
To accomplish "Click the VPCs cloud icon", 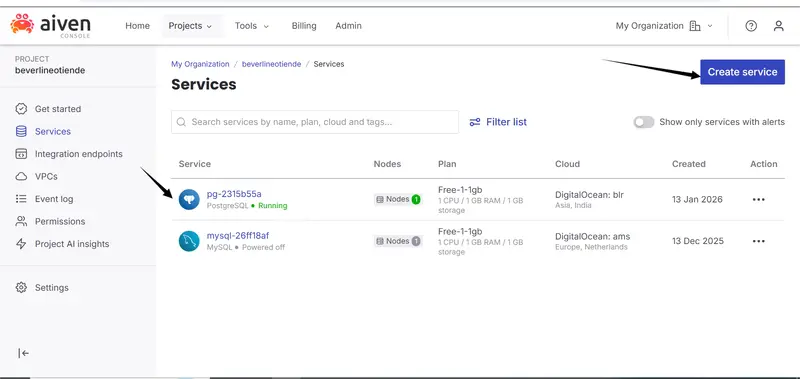I will tap(21, 176).
